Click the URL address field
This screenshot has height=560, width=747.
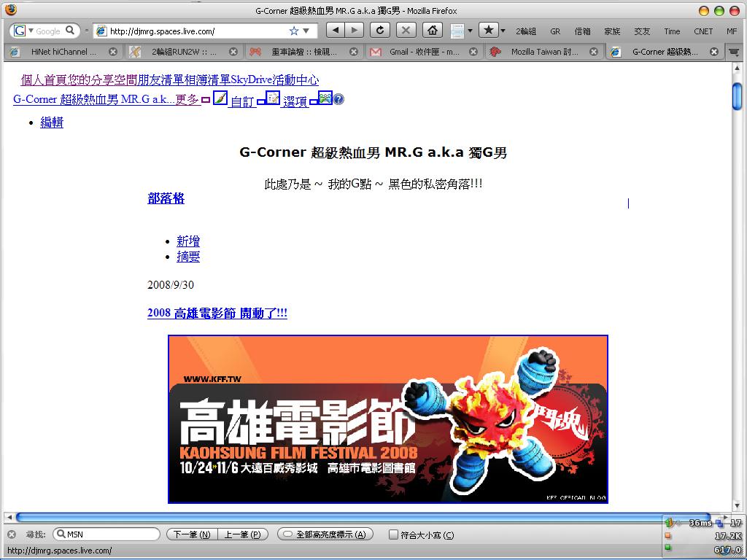coord(198,31)
